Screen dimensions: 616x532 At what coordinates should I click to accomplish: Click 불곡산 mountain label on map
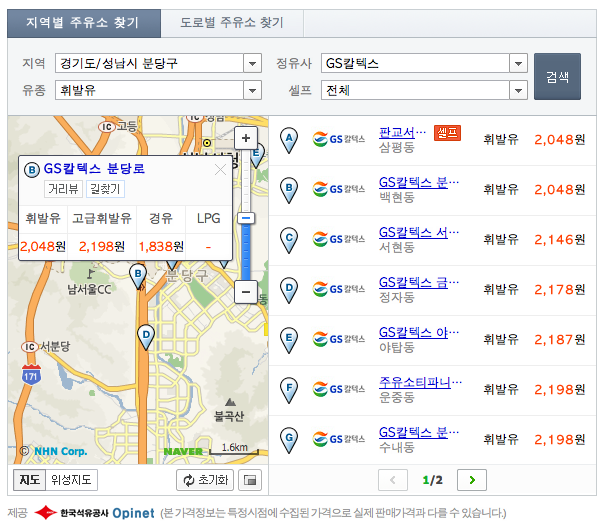point(229,416)
